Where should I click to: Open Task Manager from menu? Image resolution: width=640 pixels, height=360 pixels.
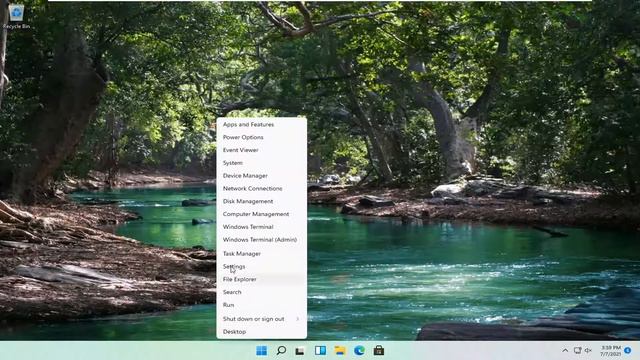262,253
